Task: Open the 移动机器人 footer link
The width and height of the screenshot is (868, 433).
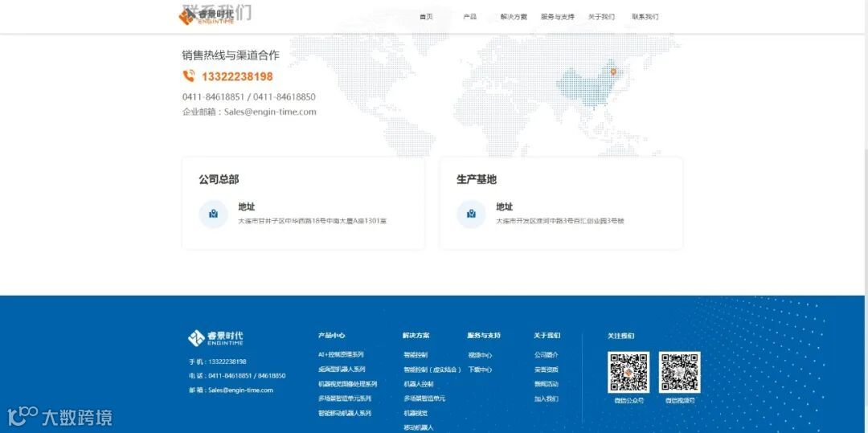Action: [419, 427]
